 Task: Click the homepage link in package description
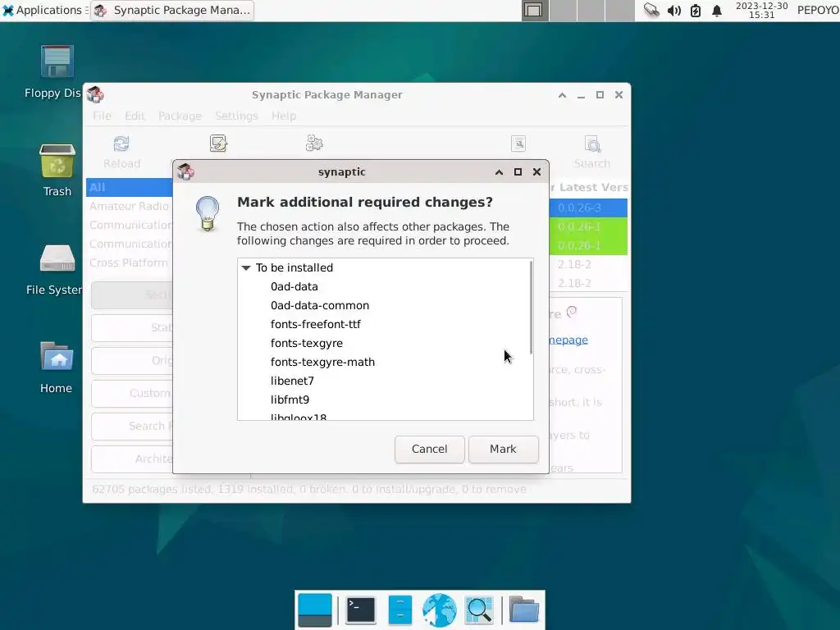click(568, 340)
